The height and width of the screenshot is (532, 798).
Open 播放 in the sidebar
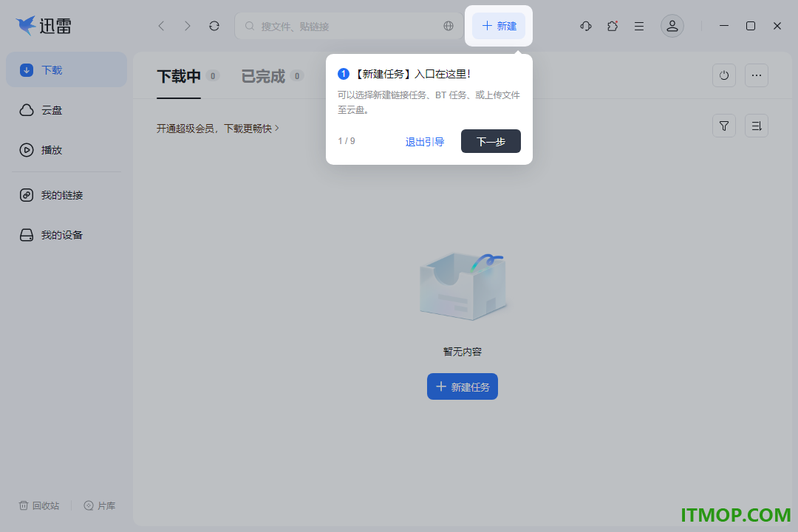pos(66,150)
